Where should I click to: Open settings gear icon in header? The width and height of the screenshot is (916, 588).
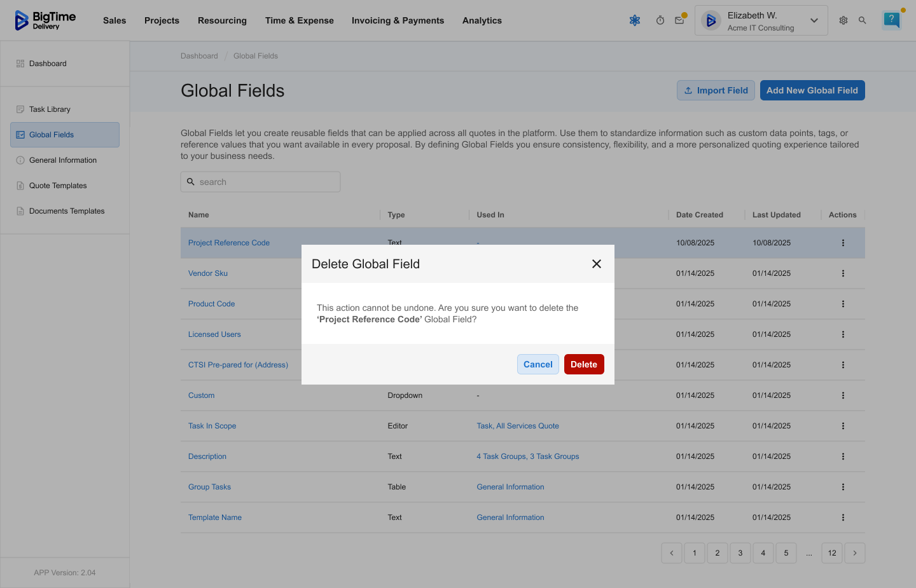point(843,20)
